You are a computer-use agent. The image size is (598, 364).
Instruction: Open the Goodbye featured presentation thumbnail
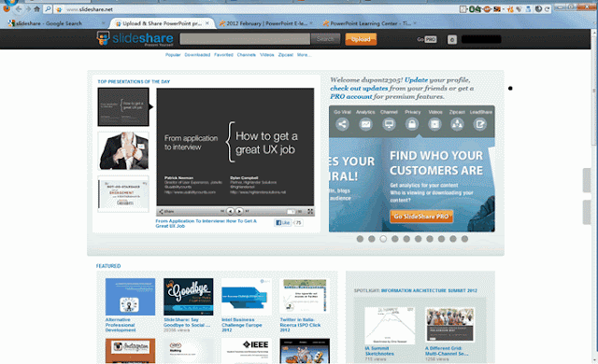[189, 297]
